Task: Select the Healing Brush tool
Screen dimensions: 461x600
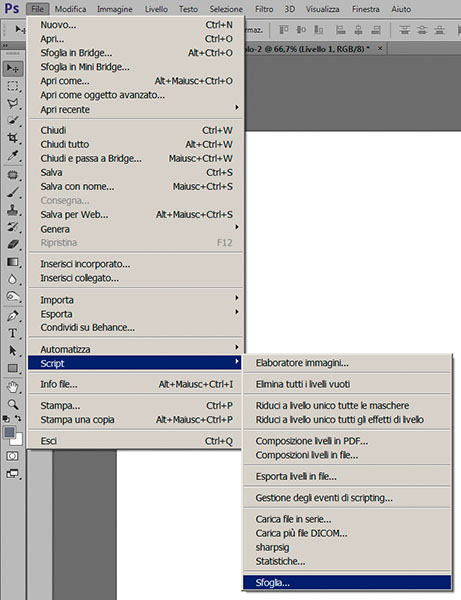Action: coord(13,175)
